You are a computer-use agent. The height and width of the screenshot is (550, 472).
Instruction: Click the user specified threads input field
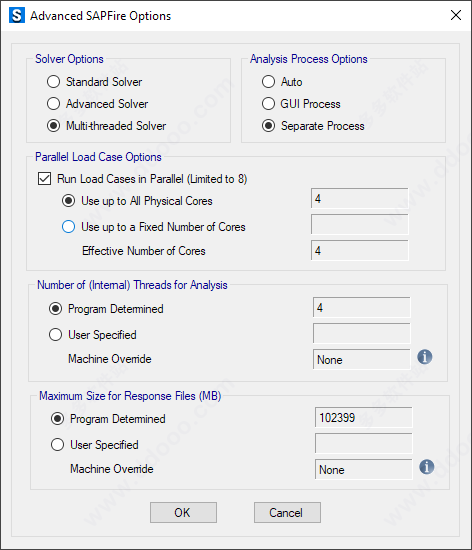[x=362, y=333]
